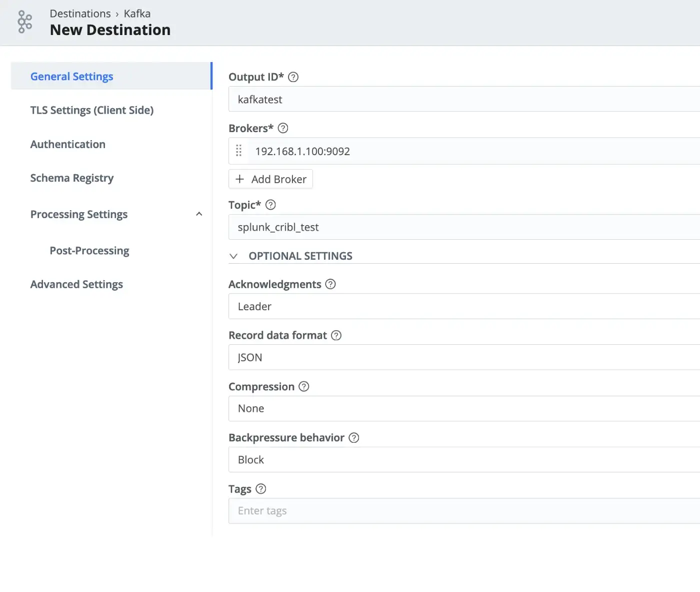Click the New Destination title

(x=110, y=30)
